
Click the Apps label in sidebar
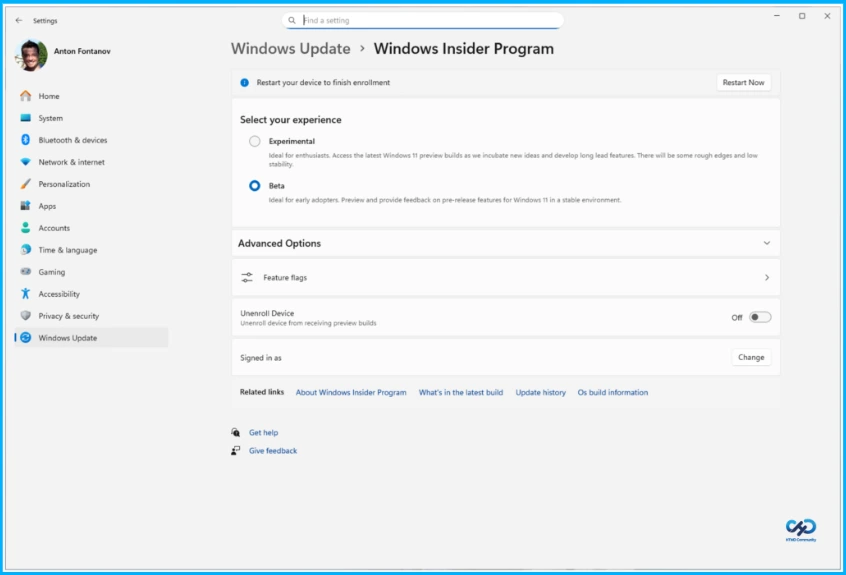47,206
